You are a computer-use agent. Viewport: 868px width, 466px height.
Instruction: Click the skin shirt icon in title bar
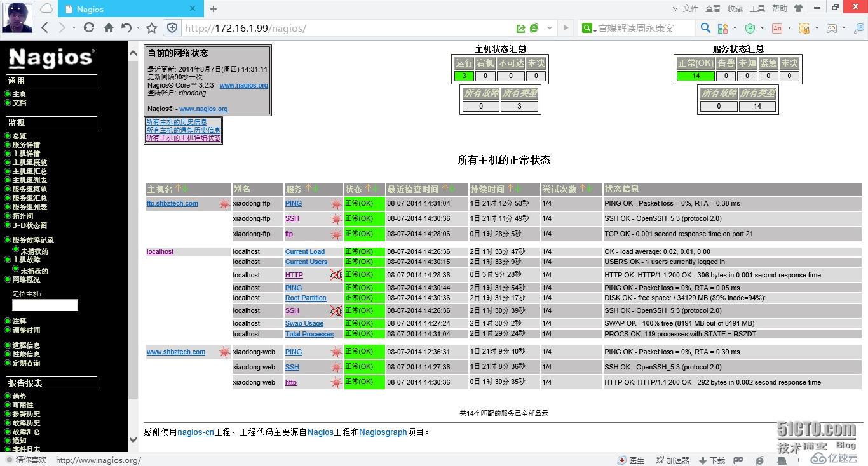(798, 8)
